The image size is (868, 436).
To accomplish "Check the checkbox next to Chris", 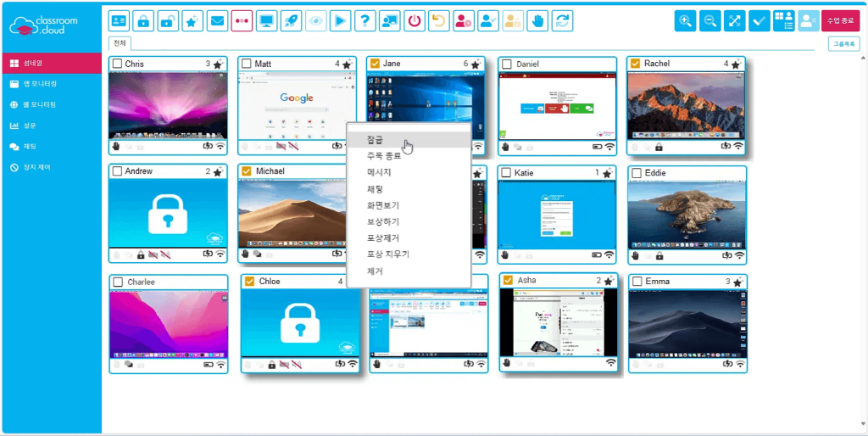I will (x=118, y=64).
